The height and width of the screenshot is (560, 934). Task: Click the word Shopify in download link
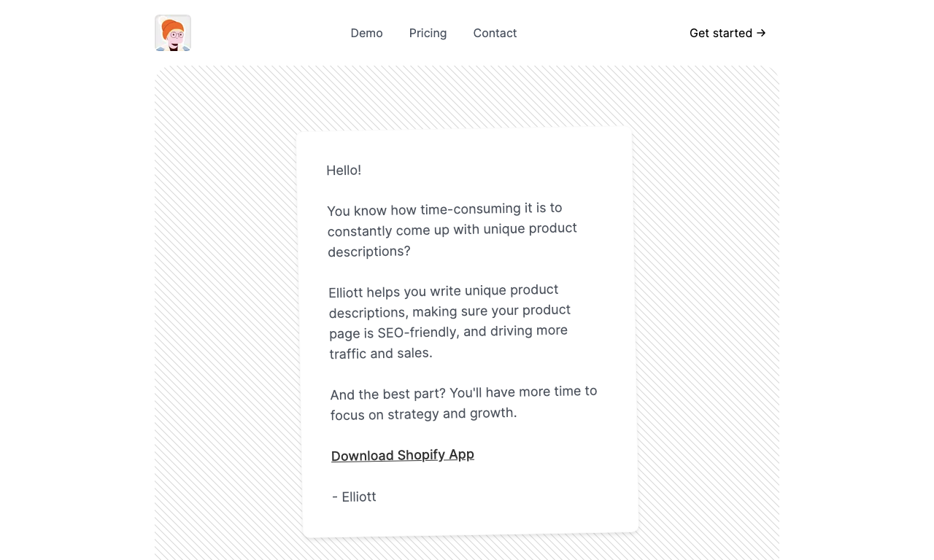pos(421,455)
